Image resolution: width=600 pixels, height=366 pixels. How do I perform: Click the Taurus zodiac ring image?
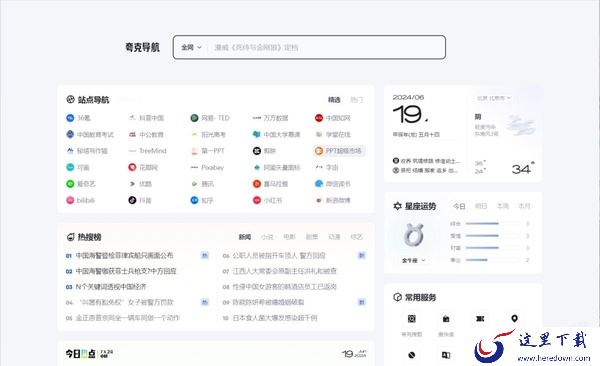[414, 235]
